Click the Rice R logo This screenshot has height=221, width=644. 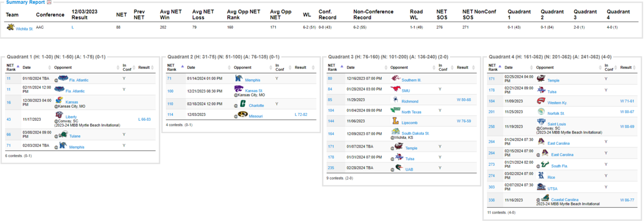point(541,175)
